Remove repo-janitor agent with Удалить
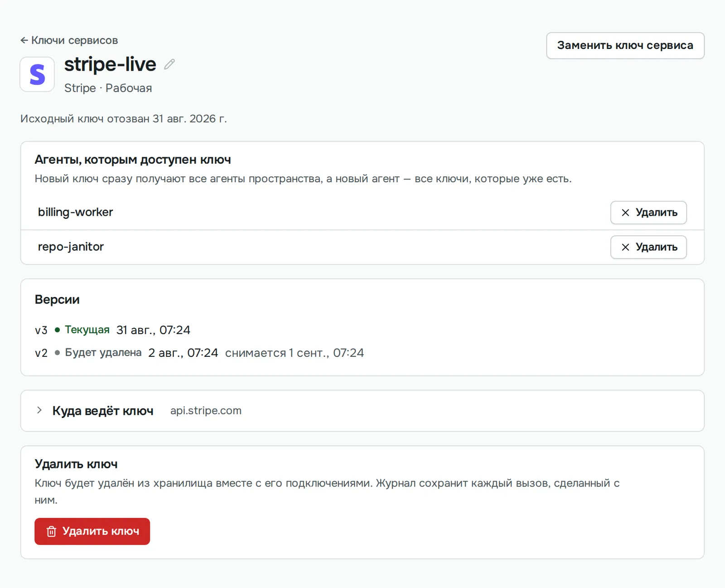The width and height of the screenshot is (725, 588). [648, 247]
